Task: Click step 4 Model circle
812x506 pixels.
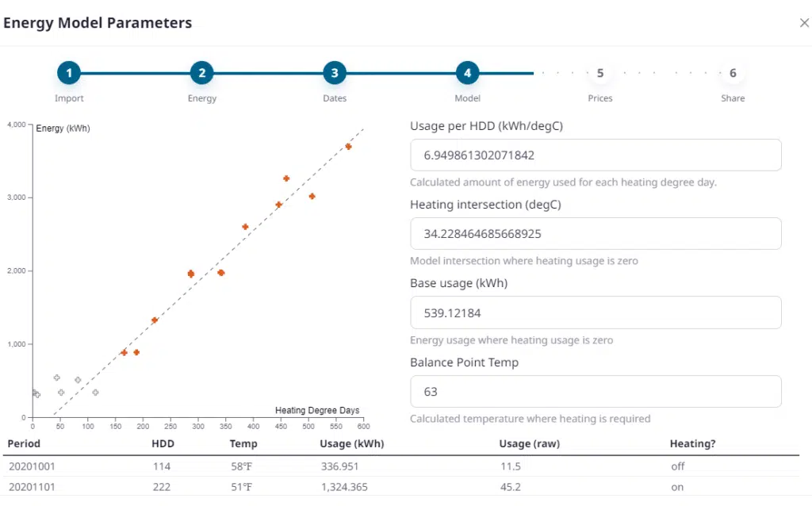Action: (x=467, y=74)
